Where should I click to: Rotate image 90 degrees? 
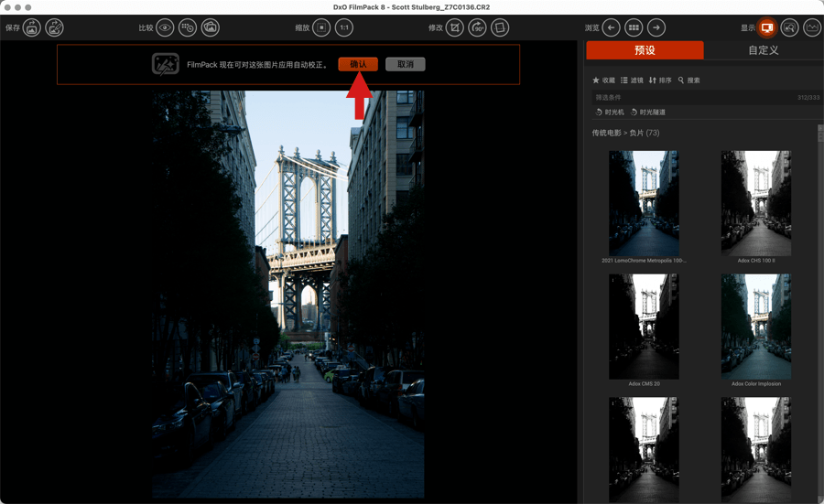[478, 28]
